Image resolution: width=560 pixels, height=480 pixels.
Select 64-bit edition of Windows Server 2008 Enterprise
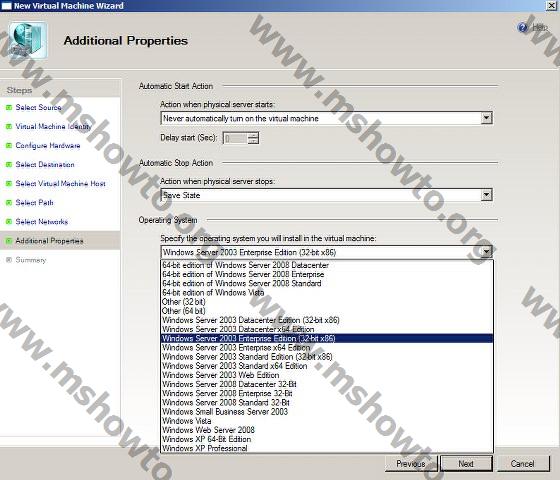click(327, 274)
